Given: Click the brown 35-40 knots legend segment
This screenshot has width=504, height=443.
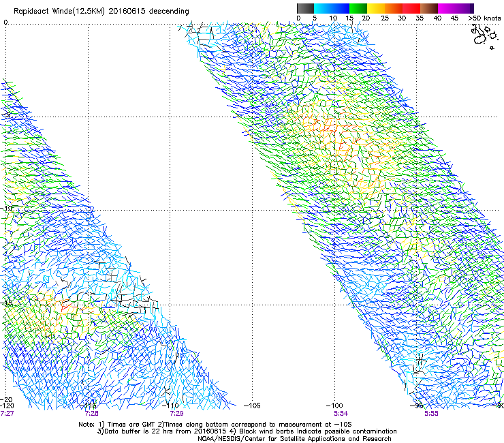Looking at the screenshot, I should (429, 8).
